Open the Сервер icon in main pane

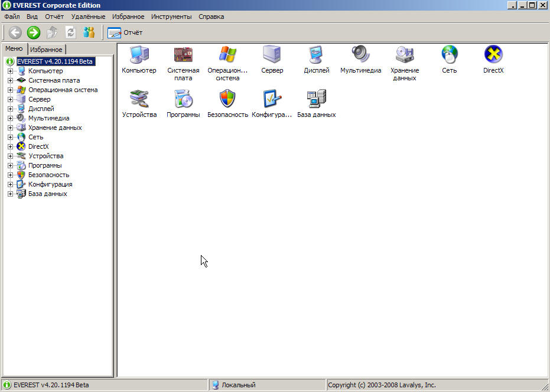pos(272,55)
